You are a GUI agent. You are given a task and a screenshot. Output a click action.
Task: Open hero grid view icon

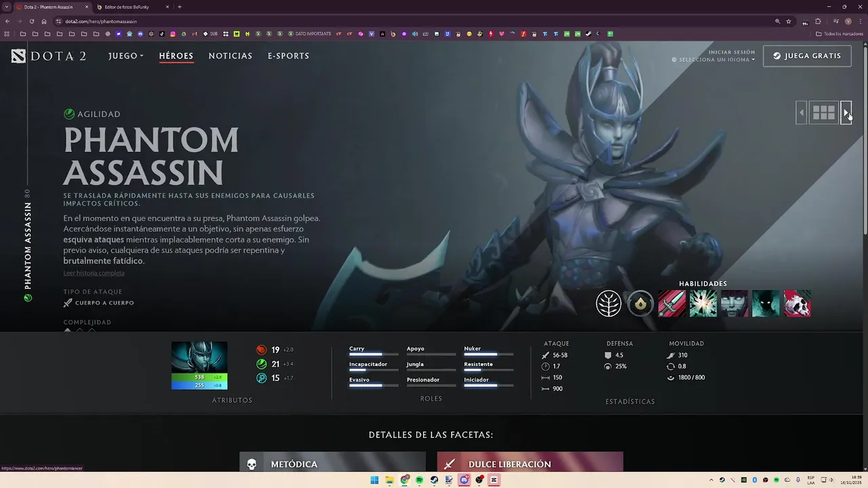coord(824,113)
